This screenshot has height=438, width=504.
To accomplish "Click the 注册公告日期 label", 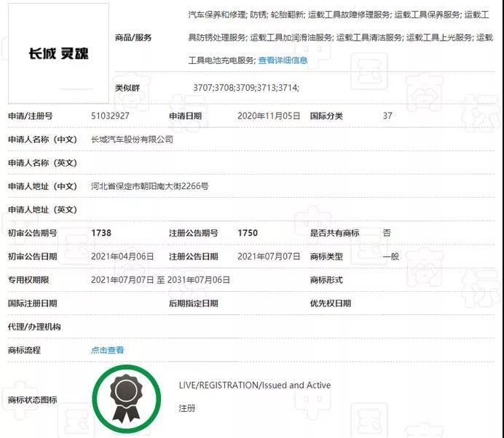I will 194,256.
